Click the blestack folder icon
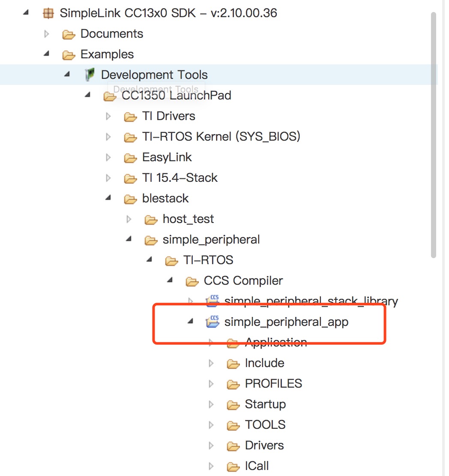Viewport: 449px width, 476px height. coord(130,199)
